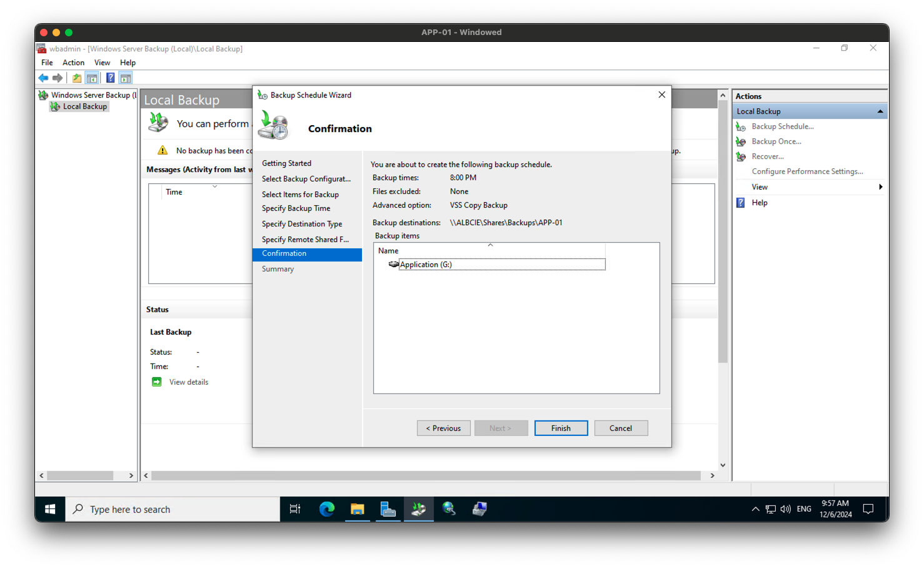924x568 pixels.
Task: Open the Action menu
Action: 73,62
